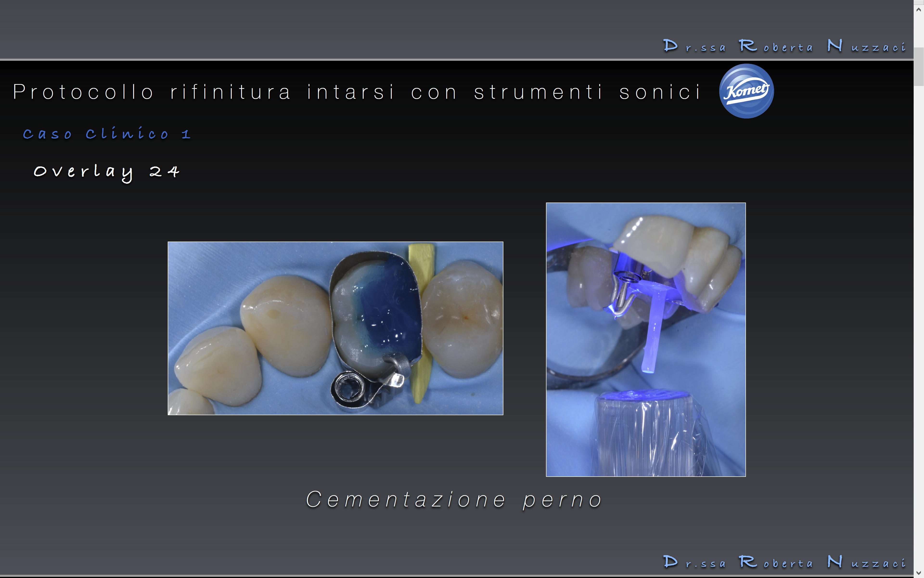Click the scrollbar down arrow
924x578 pixels.
pyautogui.click(x=919, y=573)
